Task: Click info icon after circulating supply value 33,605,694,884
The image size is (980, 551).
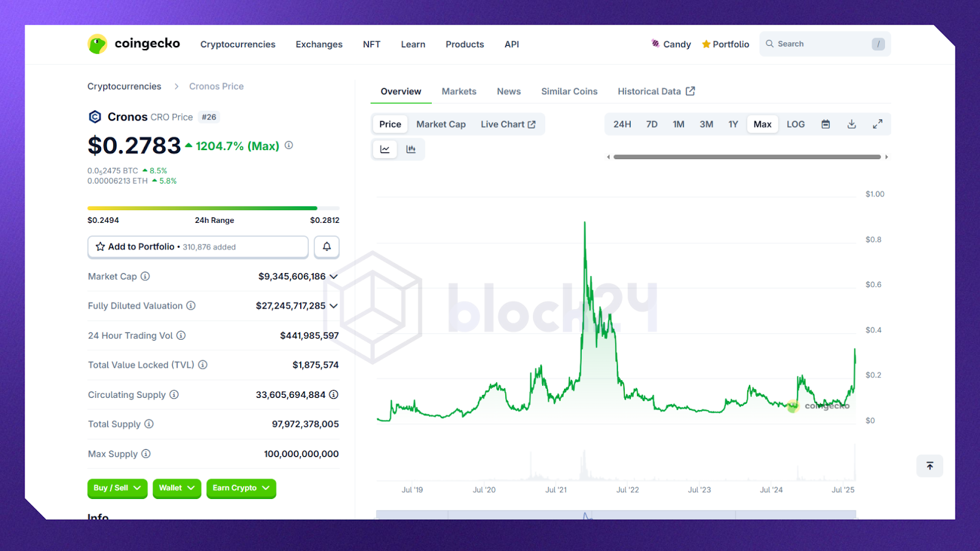Action: [334, 394]
